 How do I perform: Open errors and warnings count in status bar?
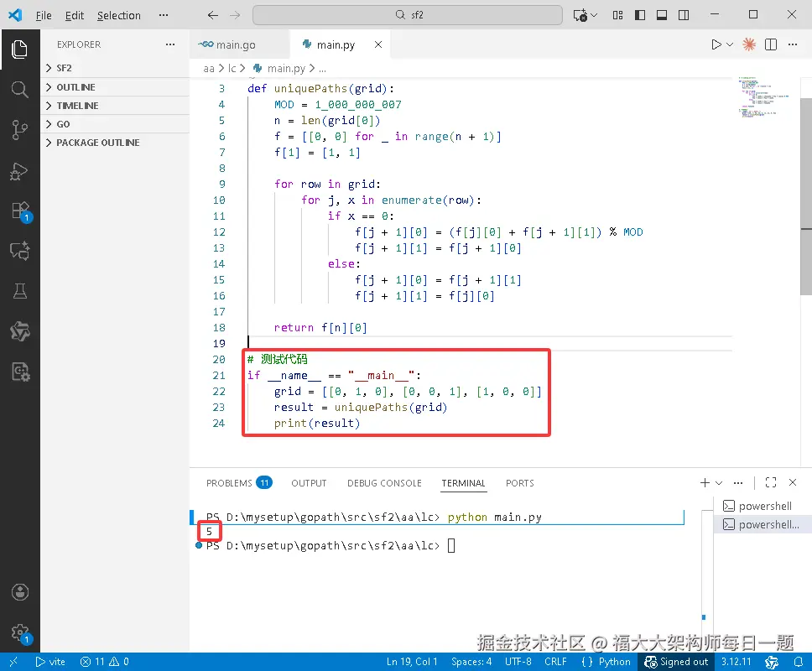click(105, 662)
